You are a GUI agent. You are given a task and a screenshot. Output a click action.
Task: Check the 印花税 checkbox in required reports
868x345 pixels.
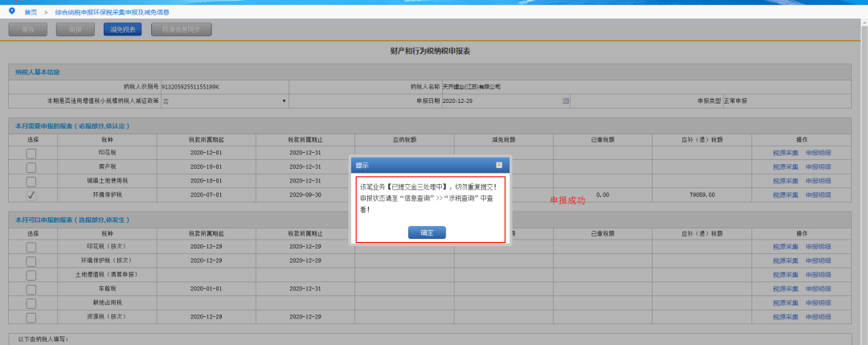[31, 154]
